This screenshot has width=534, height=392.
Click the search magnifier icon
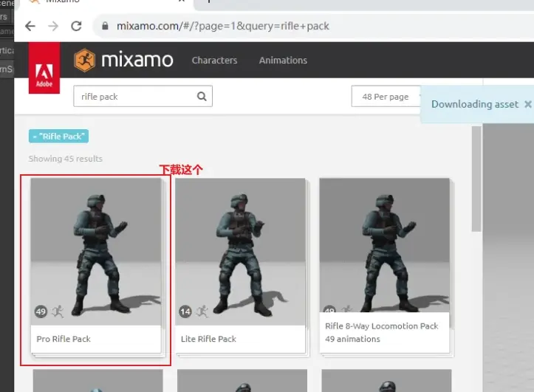coord(202,96)
